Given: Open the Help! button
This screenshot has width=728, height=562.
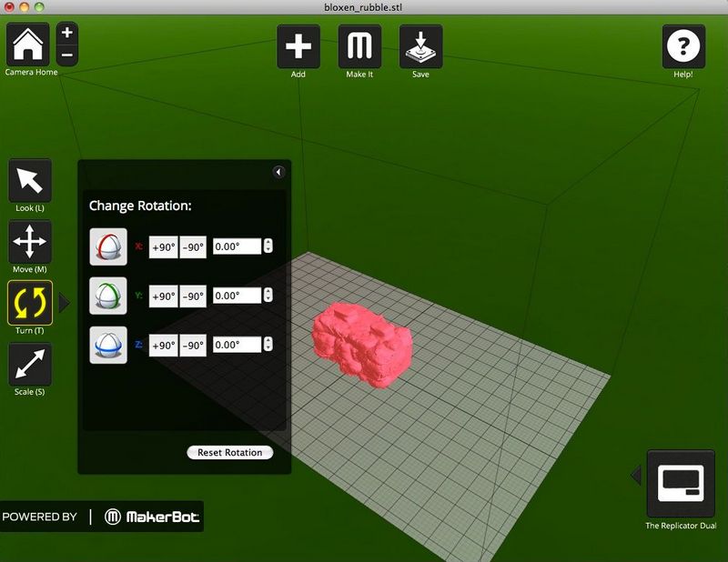Looking at the screenshot, I should (683, 46).
